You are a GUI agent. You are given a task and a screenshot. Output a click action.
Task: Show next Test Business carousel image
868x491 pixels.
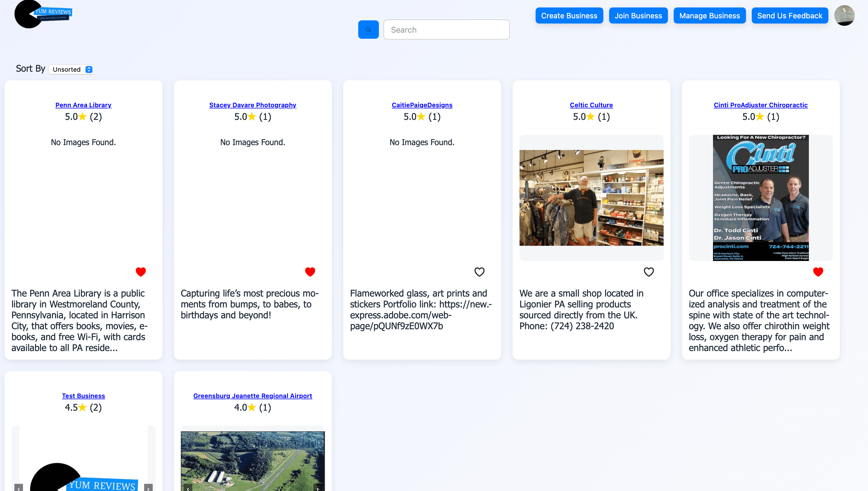click(x=148, y=488)
